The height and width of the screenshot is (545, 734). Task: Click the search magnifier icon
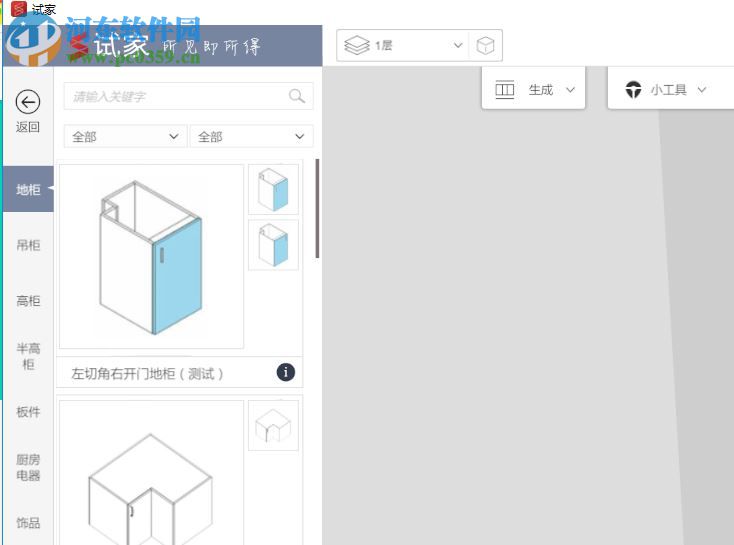pyautogui.click(x=297, y=96)
